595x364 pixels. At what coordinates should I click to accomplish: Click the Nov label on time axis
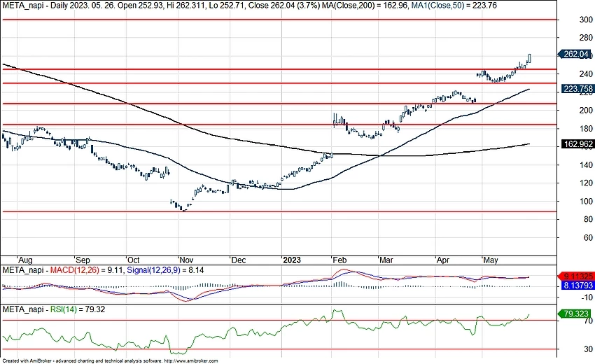186,260
